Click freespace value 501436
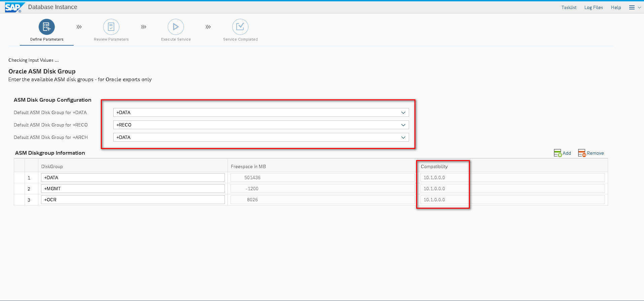644x301 pixels. tap(322, 178)
